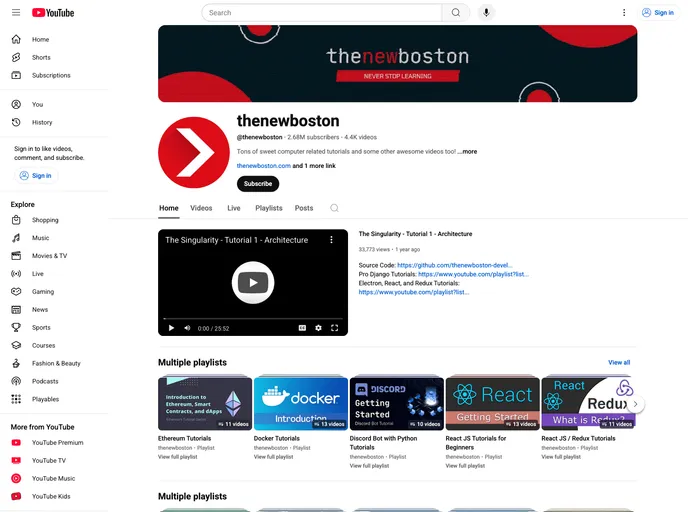Open Shorts from the sidebar

[40, 57]
